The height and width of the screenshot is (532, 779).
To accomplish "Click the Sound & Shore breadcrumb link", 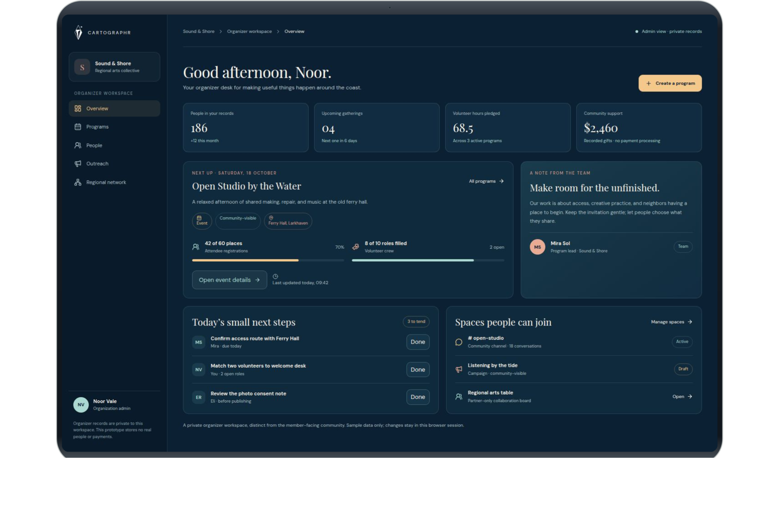I will point(198,31).
